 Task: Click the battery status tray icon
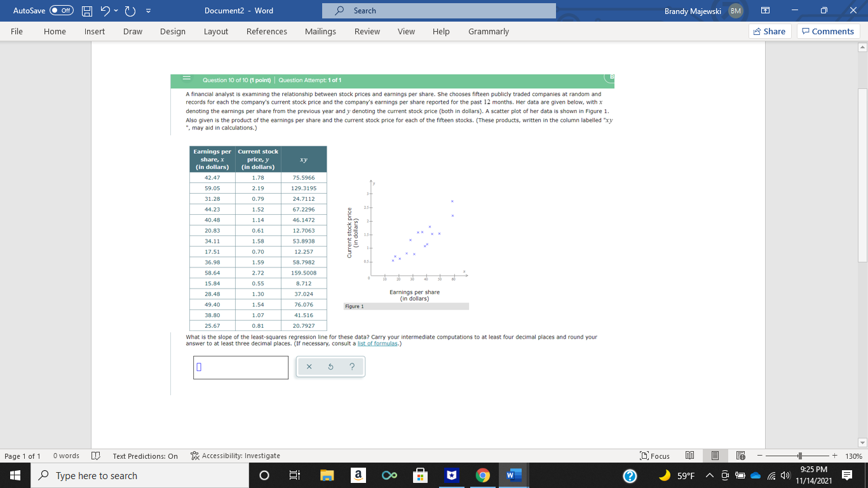click(742, 475)
